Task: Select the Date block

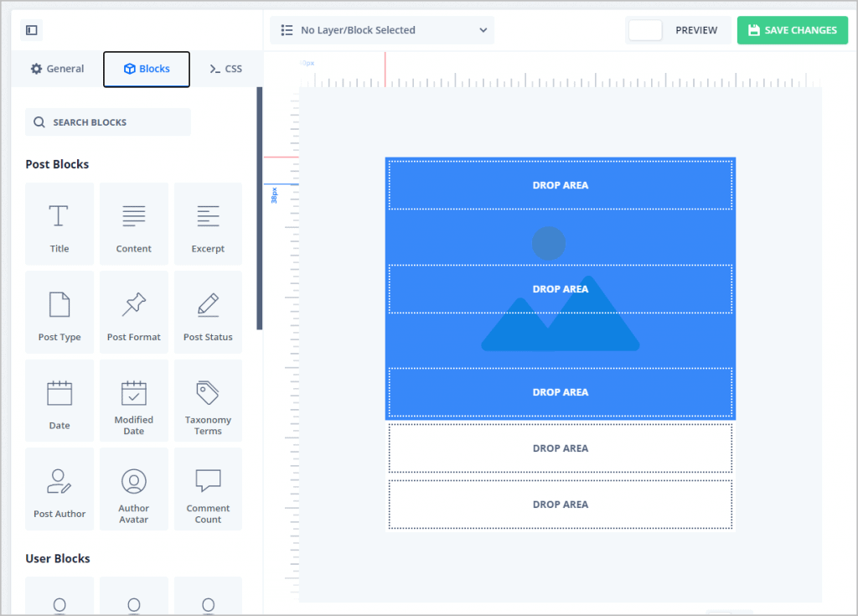Action: click(59, 401)
